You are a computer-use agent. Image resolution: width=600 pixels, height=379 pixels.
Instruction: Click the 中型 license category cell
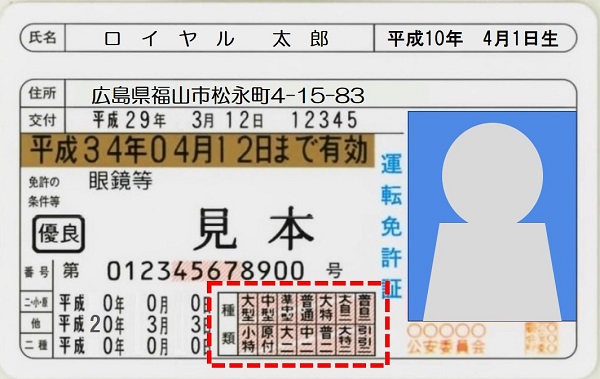click(x=267, y=307)
